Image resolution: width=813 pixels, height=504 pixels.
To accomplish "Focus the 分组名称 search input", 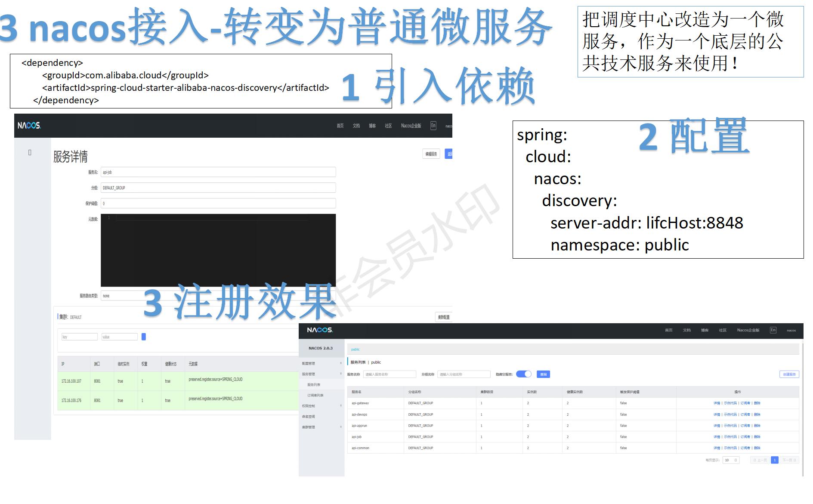I will pos(464,374).
